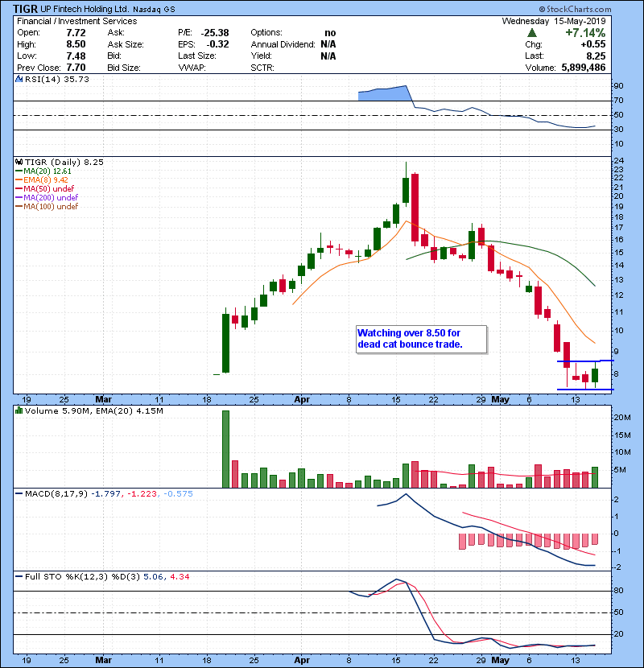Click the UP Fintech Holding Ltd. company name
The height and width of the screenshot is (668, 644).
[x=85, y=9]
